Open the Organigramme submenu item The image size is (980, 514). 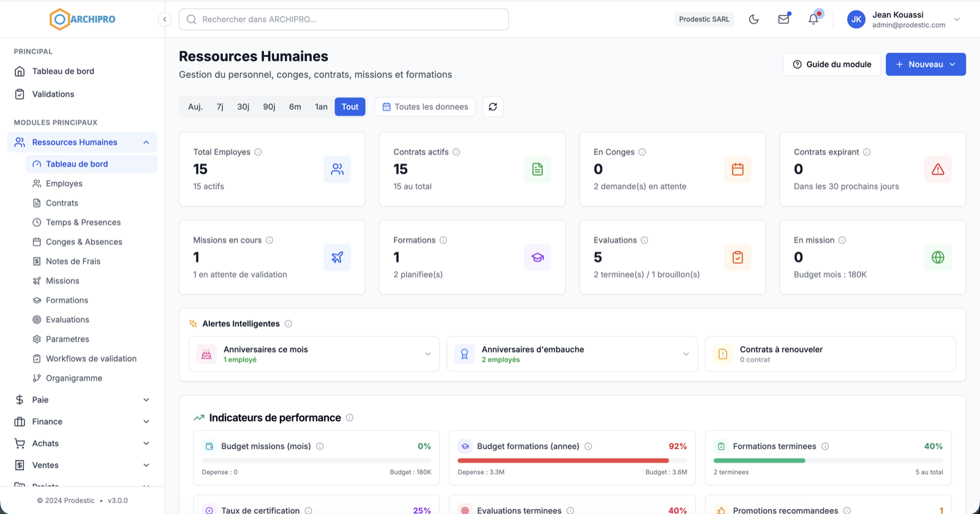click(91, 378)
